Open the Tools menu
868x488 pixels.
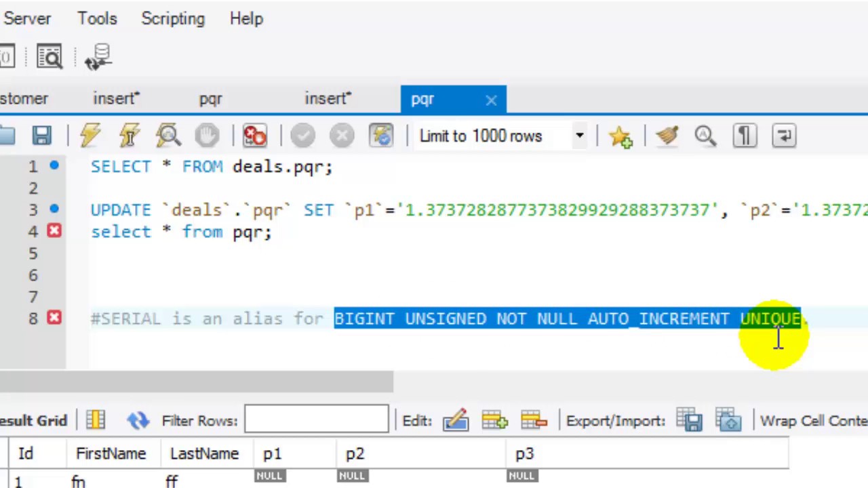(97, 18)
